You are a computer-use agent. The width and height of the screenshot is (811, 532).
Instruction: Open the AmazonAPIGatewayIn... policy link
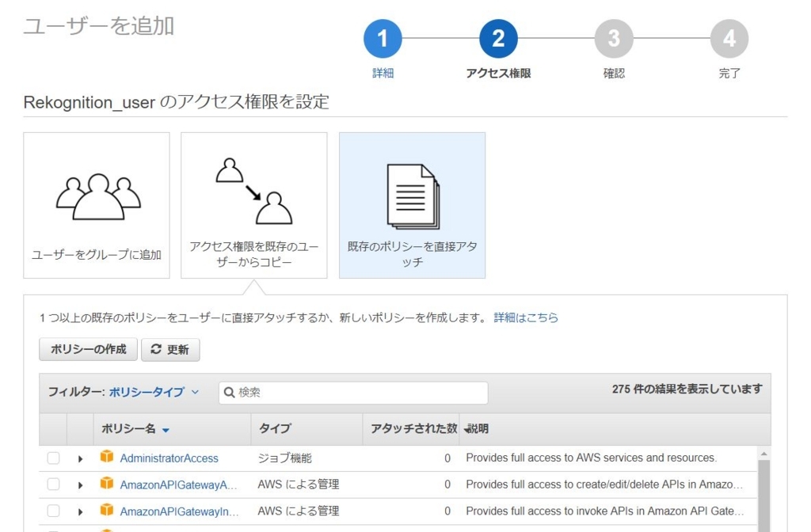pos(180,511)
